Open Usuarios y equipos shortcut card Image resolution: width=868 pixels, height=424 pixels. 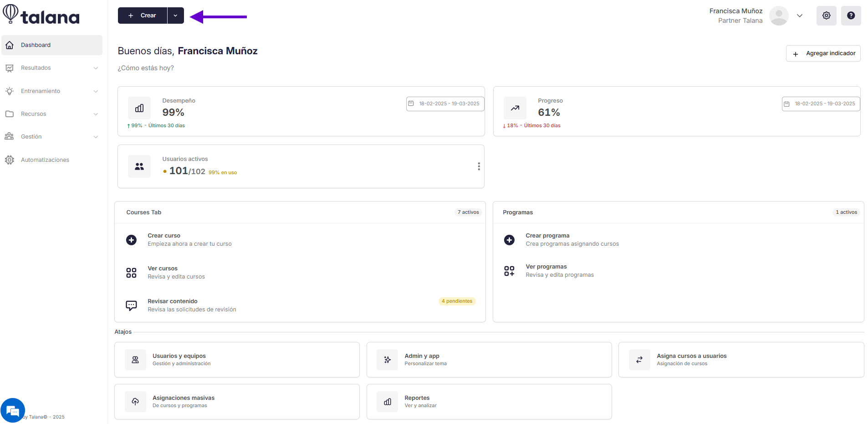coord(237,360)
